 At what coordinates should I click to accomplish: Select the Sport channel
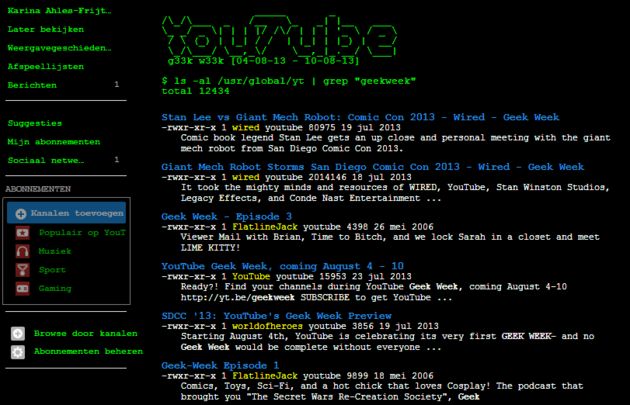(x=52, y=270)
